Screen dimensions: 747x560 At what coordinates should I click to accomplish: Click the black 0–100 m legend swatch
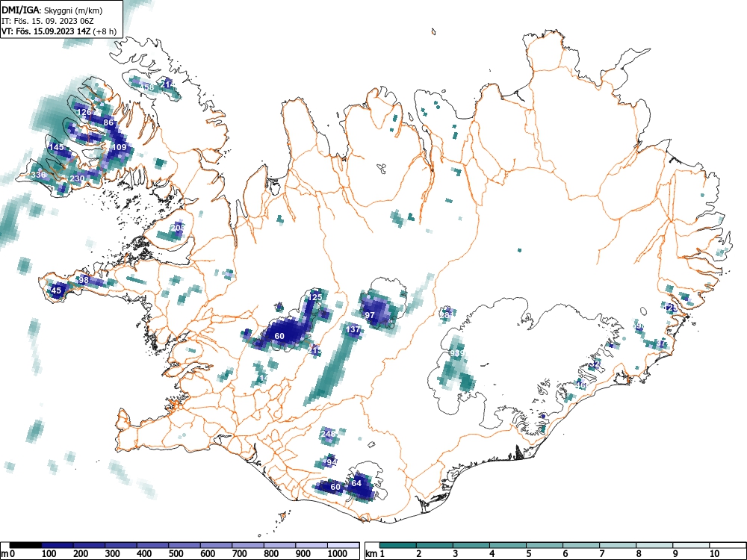(x=25, y=545)
